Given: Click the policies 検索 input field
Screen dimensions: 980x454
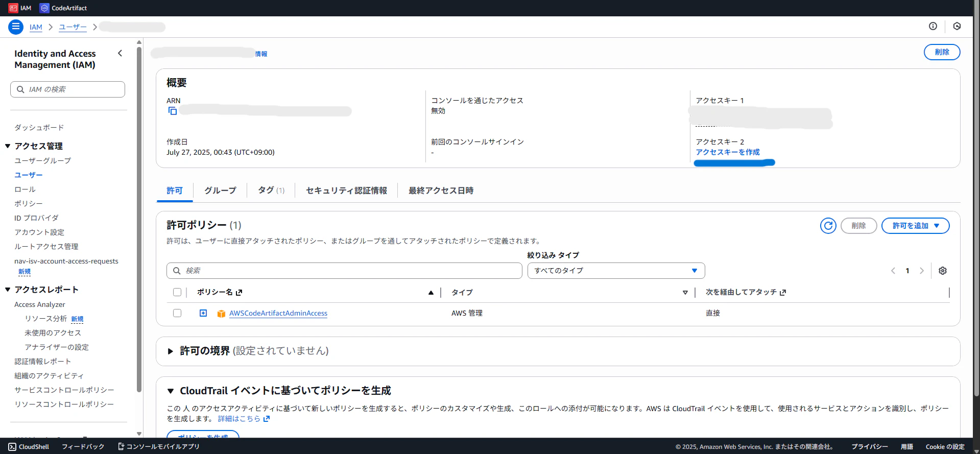Looking at the screenshot, I should 344,271.
